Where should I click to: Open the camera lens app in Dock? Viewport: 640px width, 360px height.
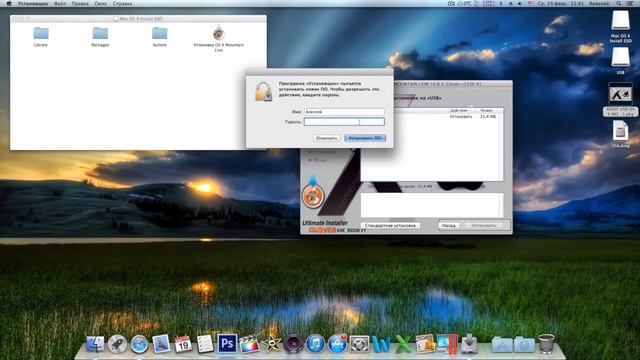click(293, 344)
